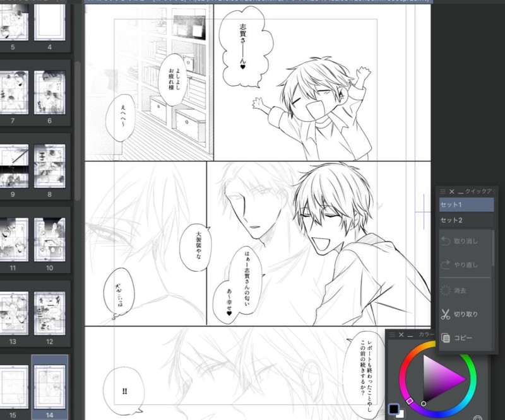Screen dimensions: 505x420
Task: Select the black main color swatch
Action: pyautogui.click(x=393, y=409)
